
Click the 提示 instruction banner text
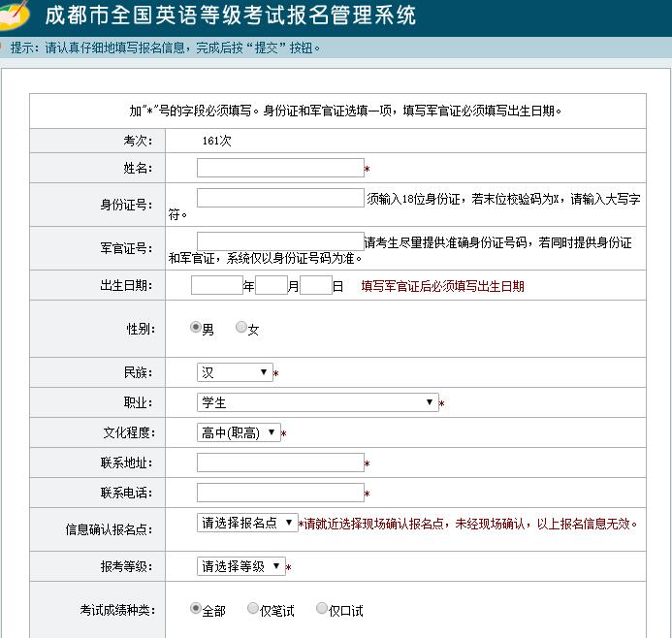tap(165, 48)
